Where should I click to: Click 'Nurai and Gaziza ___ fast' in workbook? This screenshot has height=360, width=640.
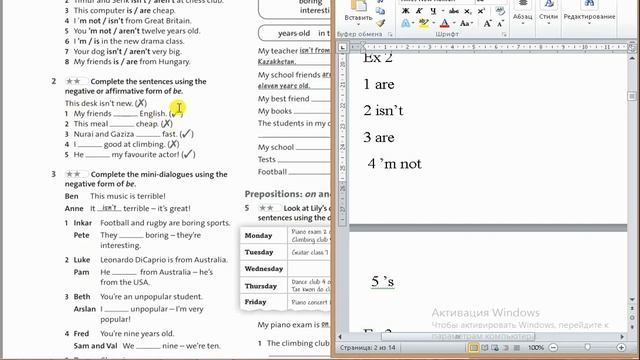pos(125,134)
